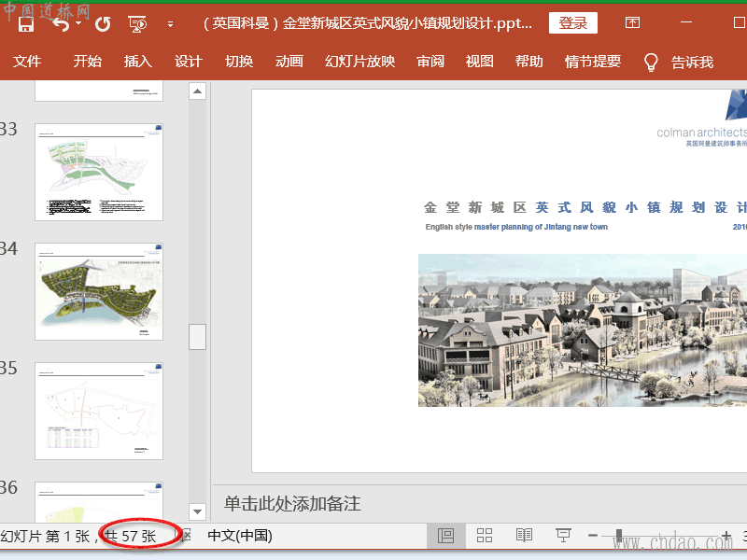
Task: Click the Save icon in quick access toolbar
Action: click(26, 23)
